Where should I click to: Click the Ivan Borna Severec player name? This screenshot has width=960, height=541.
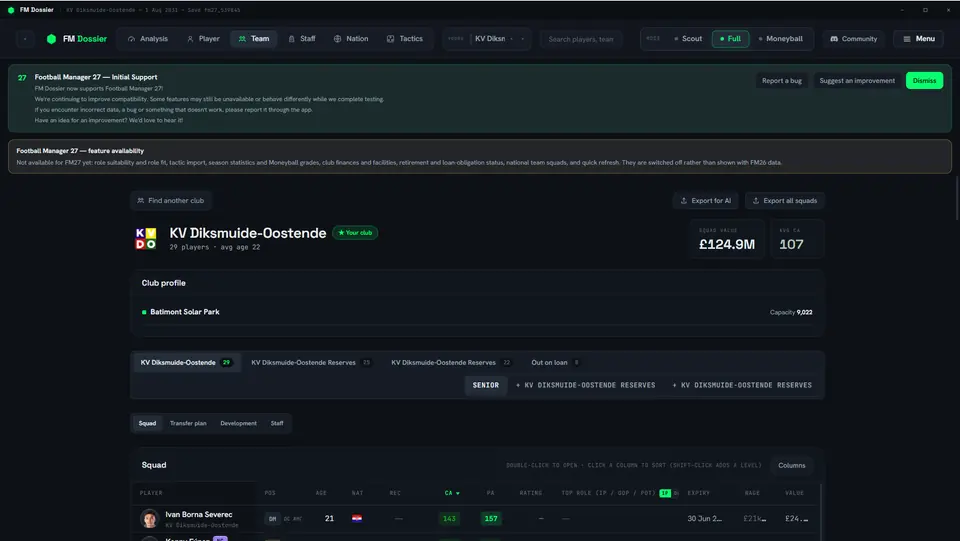click(x=198, y=514)
